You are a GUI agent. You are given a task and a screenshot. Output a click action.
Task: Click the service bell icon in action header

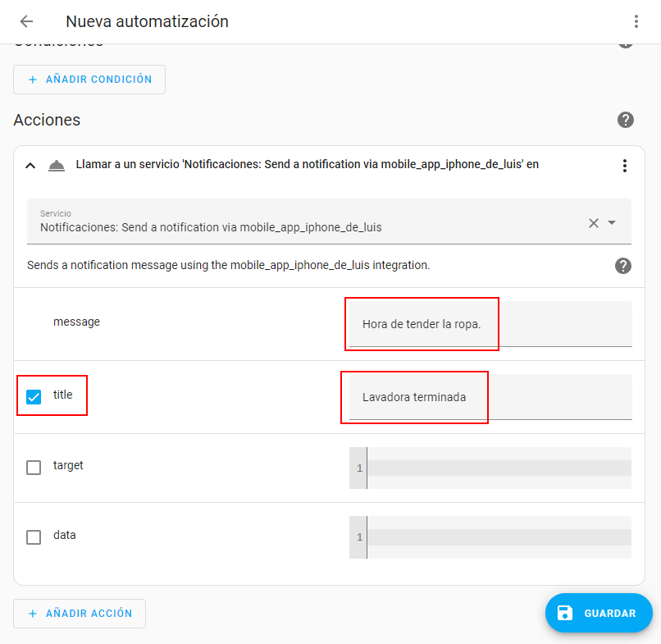point(56,166)
